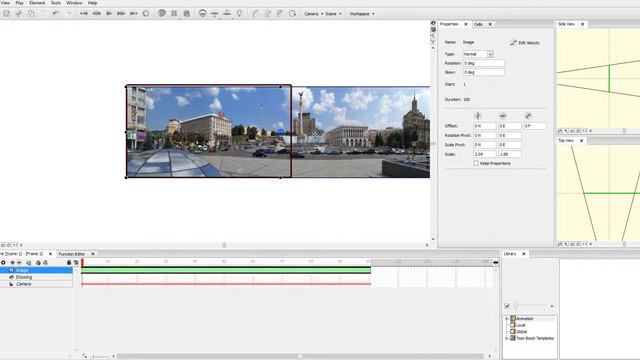
Task: Close the Side View panel
Action: 582,24
